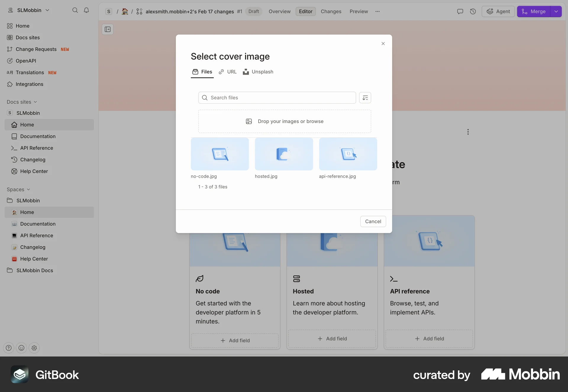Switch to the Unsplash tab in the modal
The image size is (568, 392).
click(x=258, y=71)
